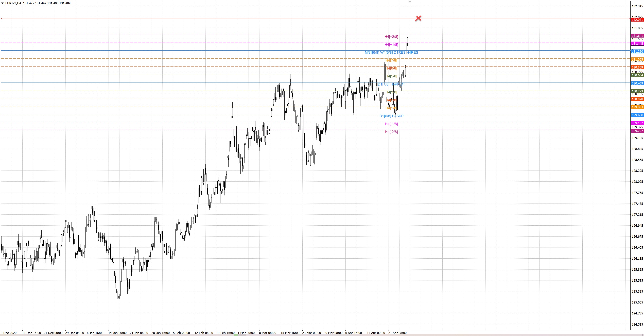Select the red horizontal line's left handle

[x=1, y=19]
